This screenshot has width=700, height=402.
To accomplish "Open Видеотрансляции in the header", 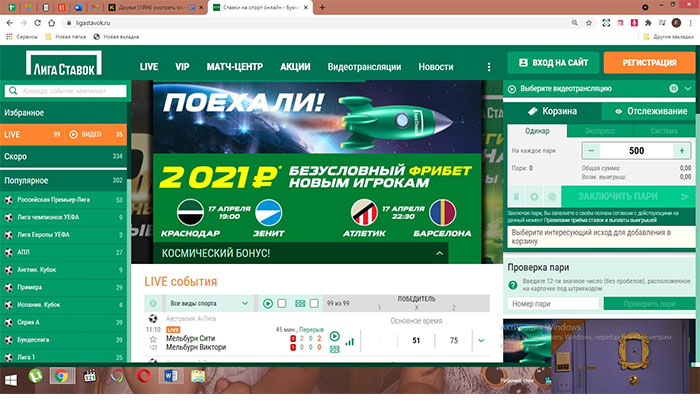I will tap(364, 67).
